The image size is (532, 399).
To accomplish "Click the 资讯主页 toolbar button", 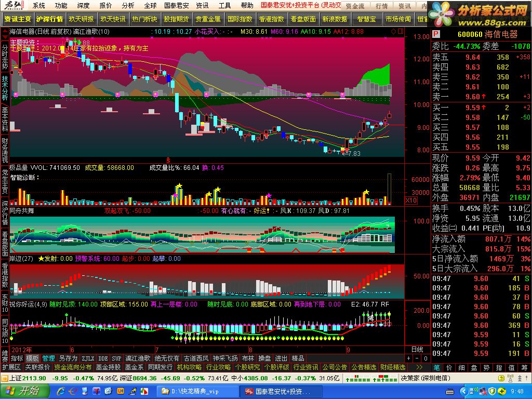I will tap(18, 19).
